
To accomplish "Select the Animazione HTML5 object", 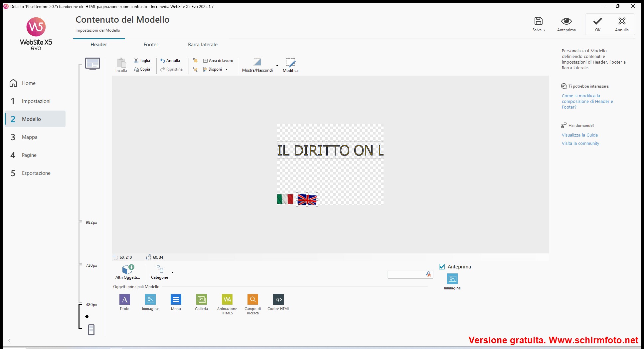I will pos(227,300).
